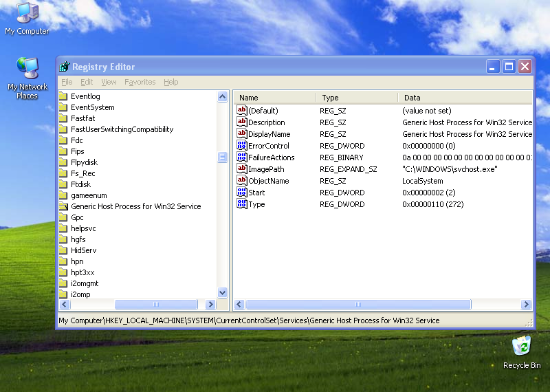This screenshot has height=392, width=550.
Task: Click the (Default) string value icon
Action: click(242, 110)
